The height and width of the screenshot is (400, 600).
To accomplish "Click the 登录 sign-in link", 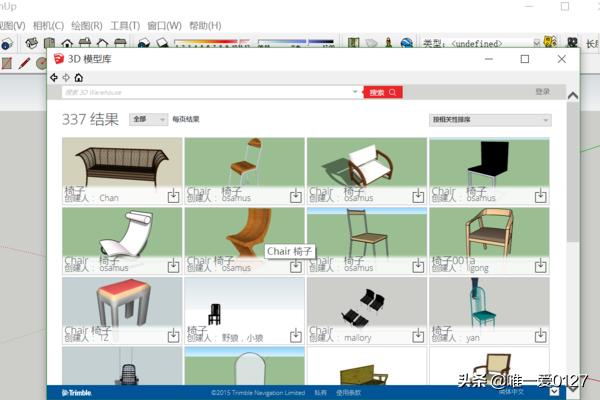I will 542,92.
